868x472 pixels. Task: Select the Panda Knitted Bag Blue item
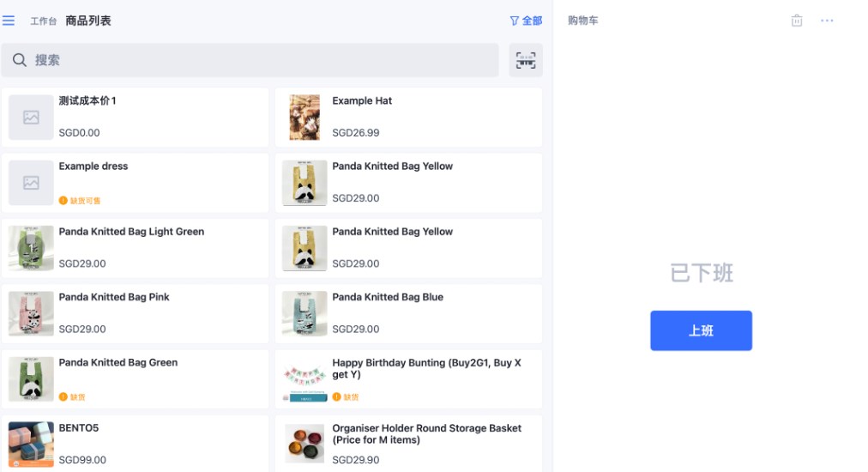[408, 313]
